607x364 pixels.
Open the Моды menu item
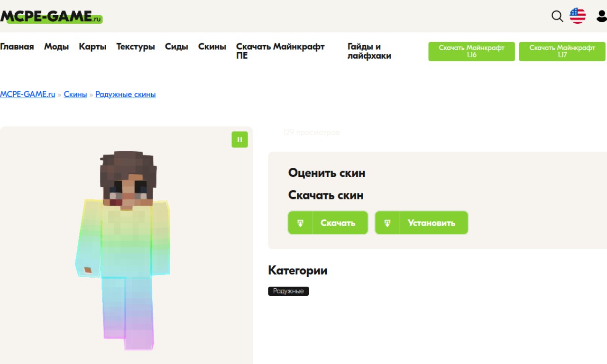56,46
